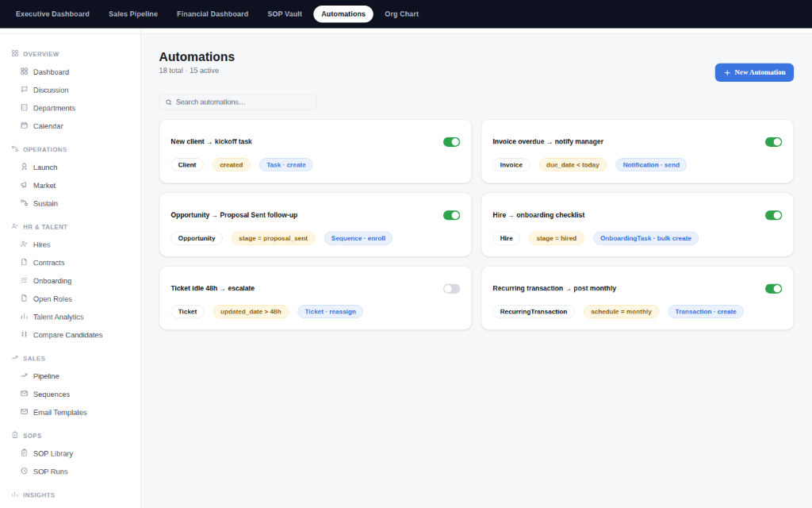This screenshot has width=812, height=508.
Task: Click the 'updated_date > 48h' chip
Action: pos(251,311)
